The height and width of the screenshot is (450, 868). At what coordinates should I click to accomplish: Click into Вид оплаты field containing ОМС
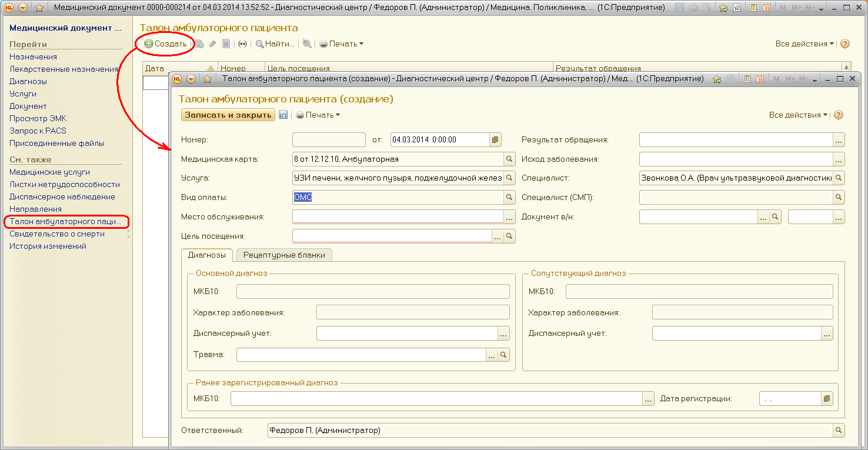tap(398, 198)
